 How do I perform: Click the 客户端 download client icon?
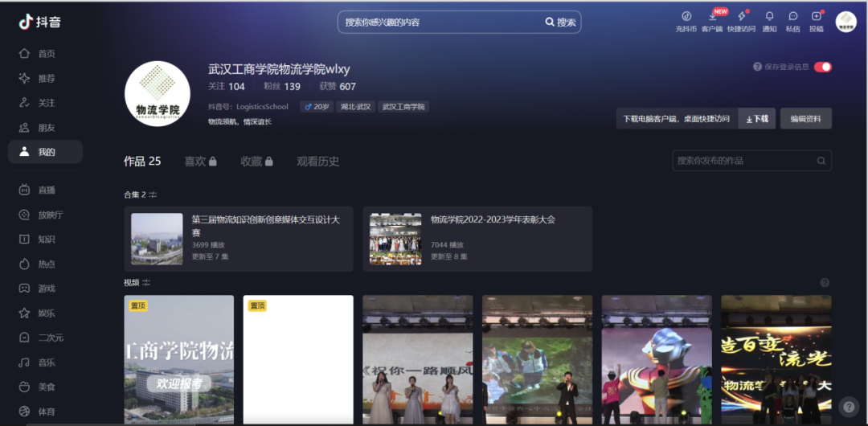pos(711,17)
